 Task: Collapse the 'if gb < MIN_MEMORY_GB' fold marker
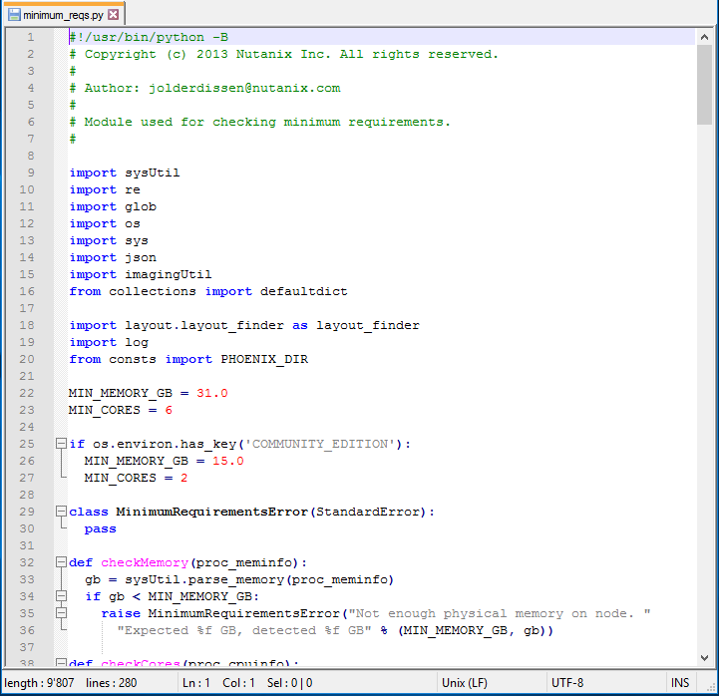click(61, 597)
